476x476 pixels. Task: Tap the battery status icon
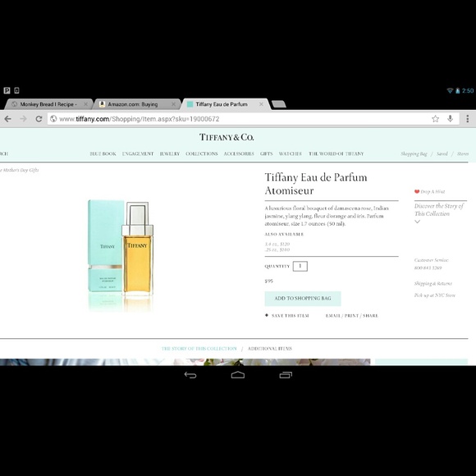click(457, 90)
